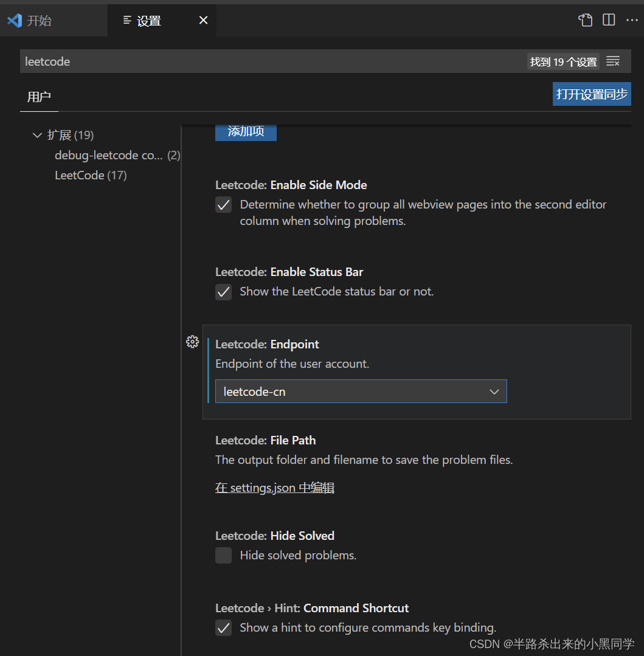Screen dimensions: 644x656
Task: Expand the leetcode-cn endpoint selector chevron
Action: (x=494, y=391)
